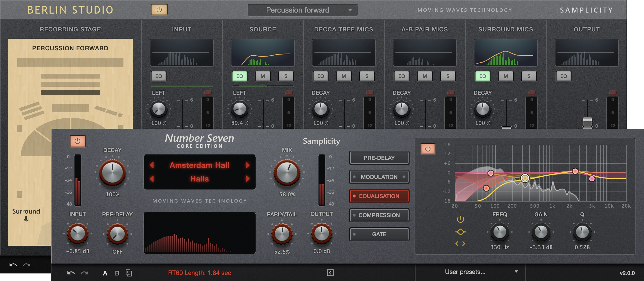644x281 pixels.
Task: Mute the SOURCE channel
Action: [x=263, y=76]
